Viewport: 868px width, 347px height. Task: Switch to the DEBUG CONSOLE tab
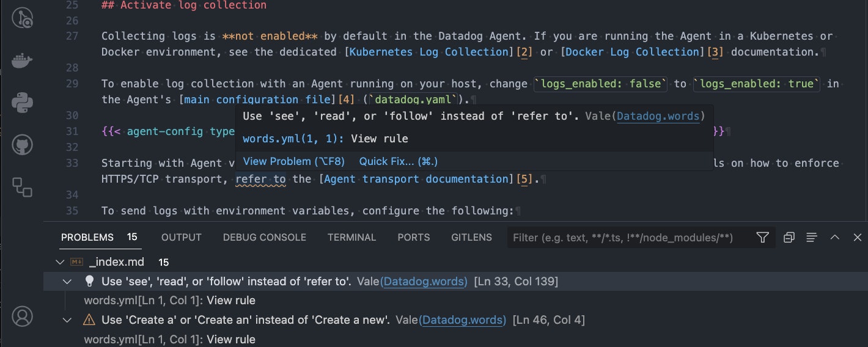[x=264, y=238]
